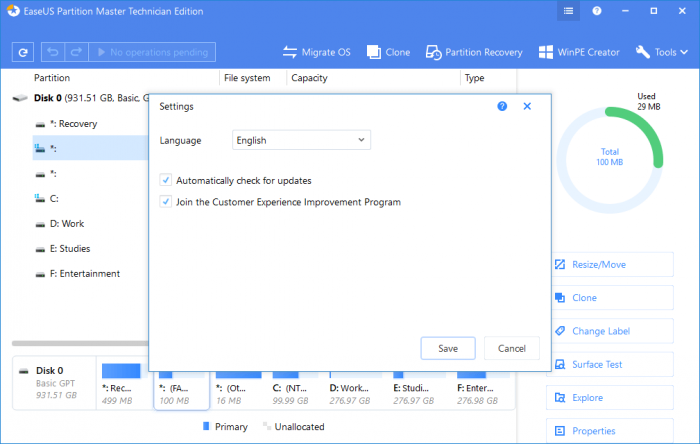Select the E: Studies partition row

91,249
